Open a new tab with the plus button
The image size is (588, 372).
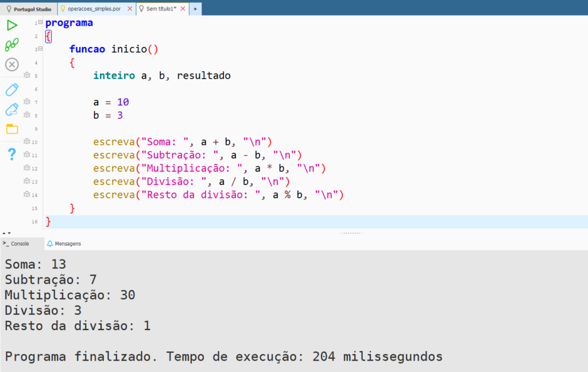[195, 9]
